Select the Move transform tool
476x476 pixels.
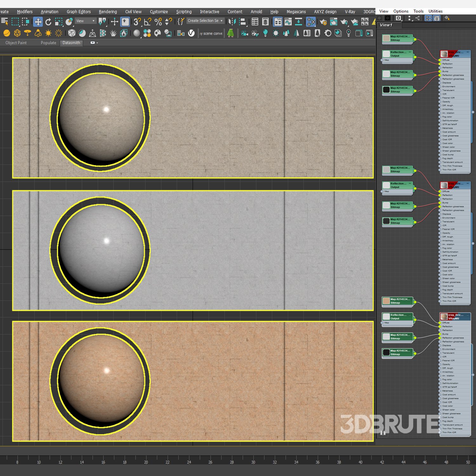pos(38,22)
